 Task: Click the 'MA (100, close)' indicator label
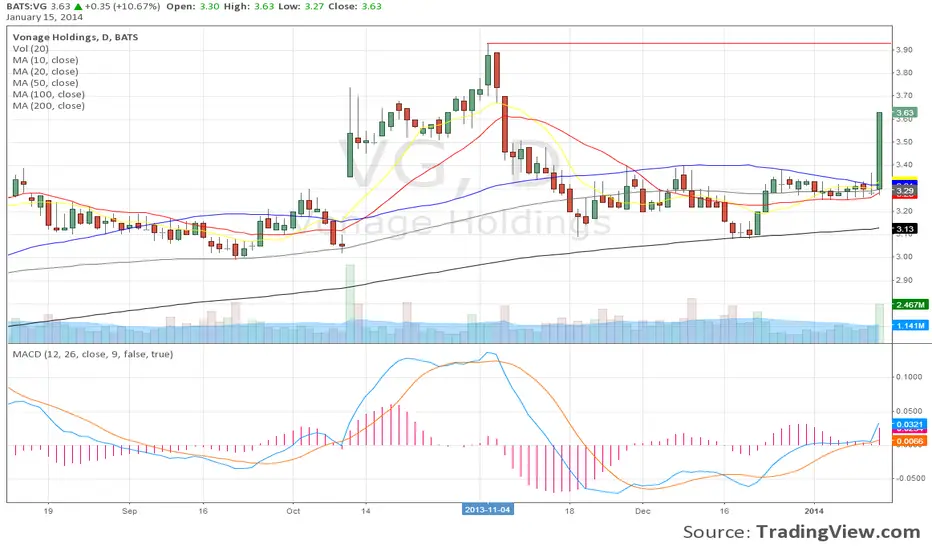click(x=49, y=94)
